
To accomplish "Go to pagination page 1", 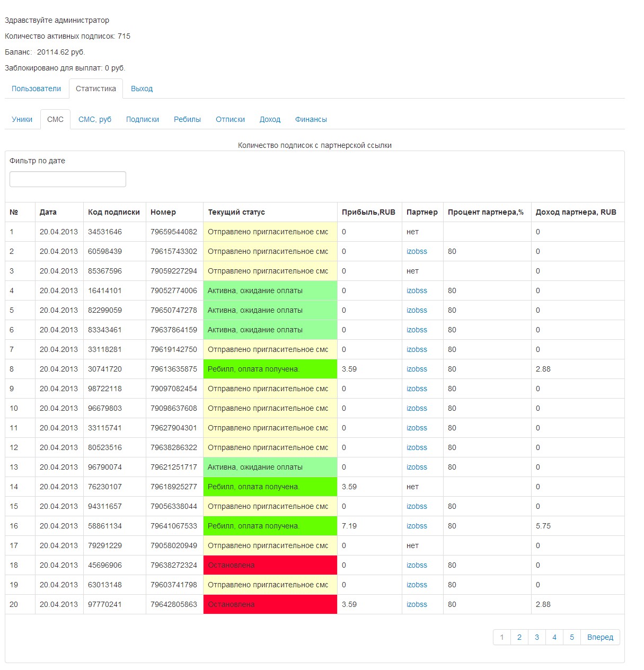I will [502, 637].
